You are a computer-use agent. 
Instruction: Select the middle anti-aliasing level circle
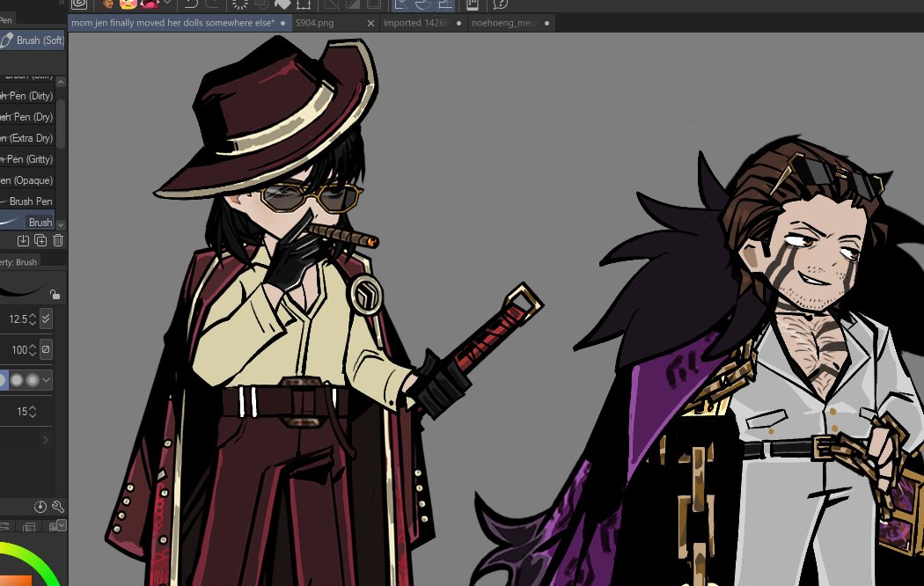[17, 380]
